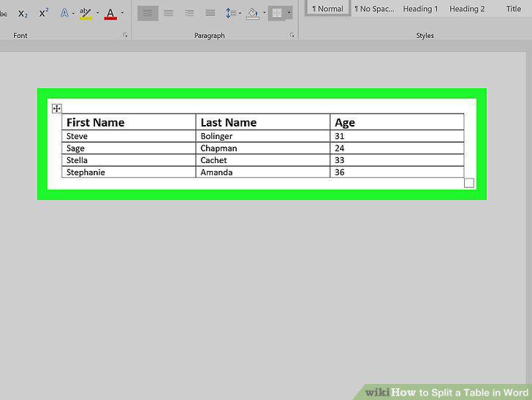The width and height of the screenshot is (532, 400).
Task: Click the First Name header cell
Action: [129, 122]
